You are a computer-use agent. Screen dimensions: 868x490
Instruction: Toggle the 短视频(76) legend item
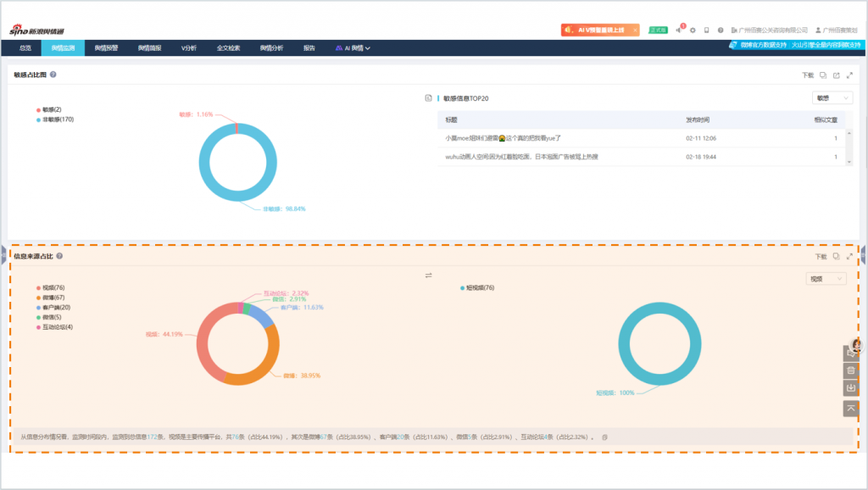pyautogui.click(x=477, y=287)
